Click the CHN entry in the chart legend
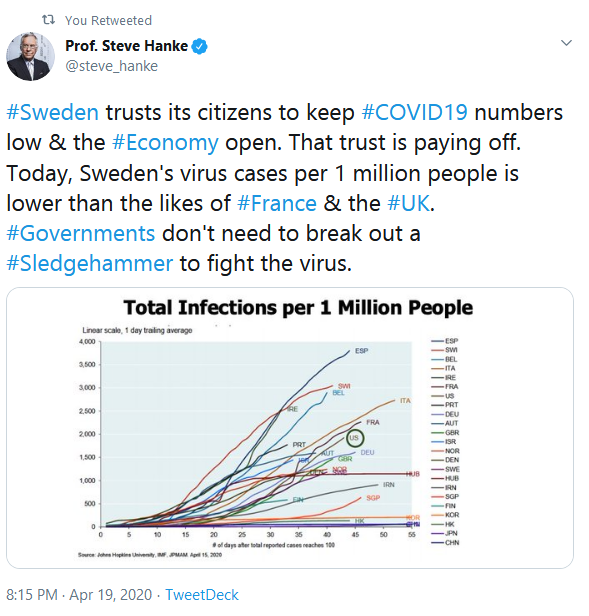The height and width of the screenshot is (616, 589). tap(445, 543)
